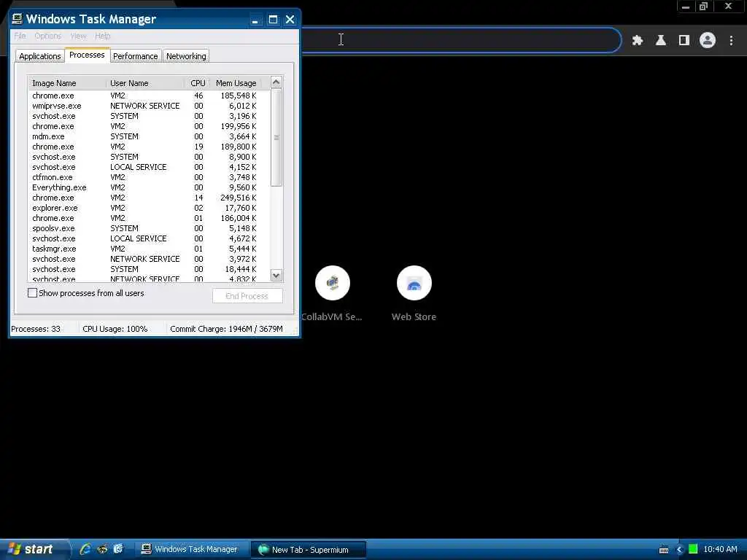Click the Commit Charge status entry

pyautogui.click(x=226, y=329)
